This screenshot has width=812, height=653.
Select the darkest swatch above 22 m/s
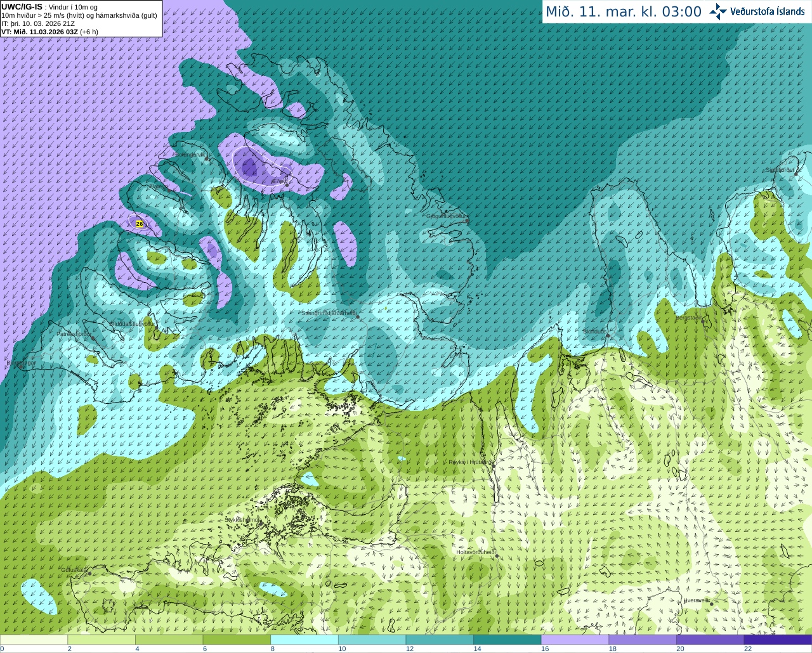[778, 640]
